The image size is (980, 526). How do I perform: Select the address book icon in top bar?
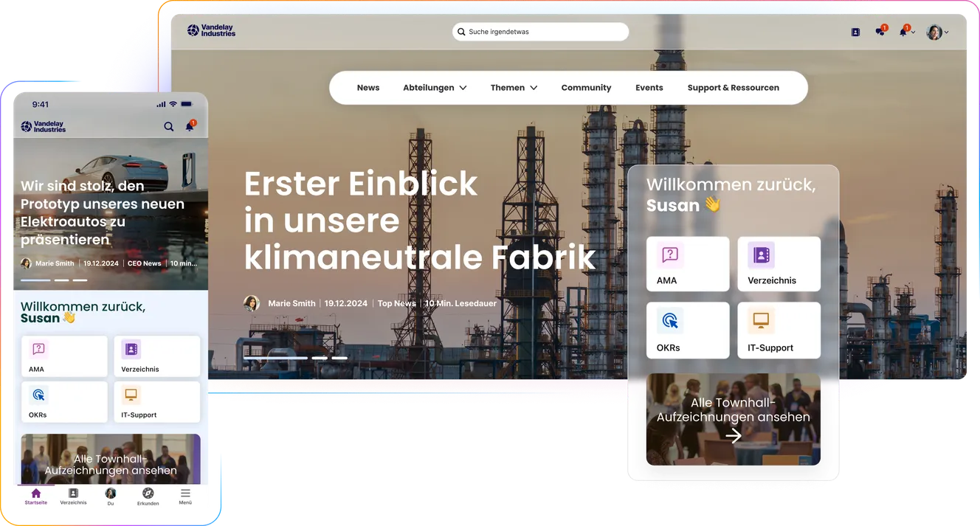(x=855, y=32)
